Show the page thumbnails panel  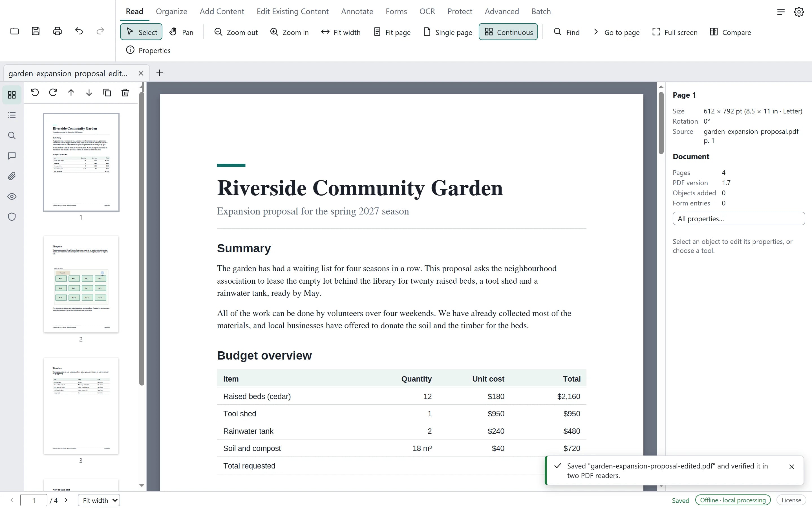(x=12, y=95)
